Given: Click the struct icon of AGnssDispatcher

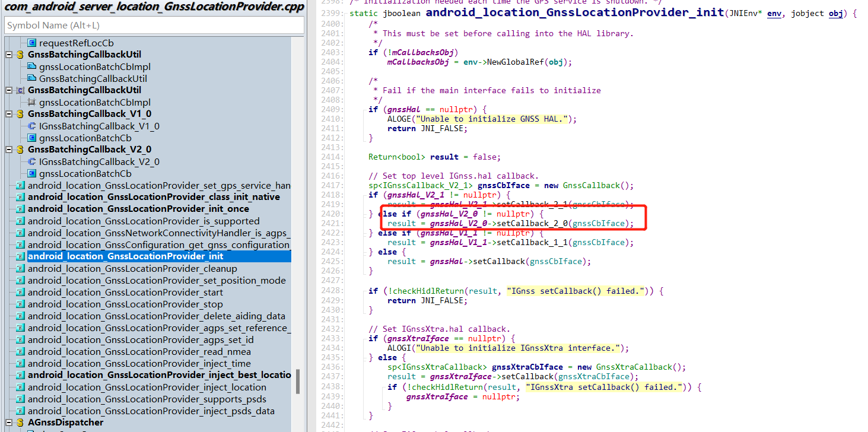Looking at the screenshot, I should pyautogui.click(x=20, y=423).
